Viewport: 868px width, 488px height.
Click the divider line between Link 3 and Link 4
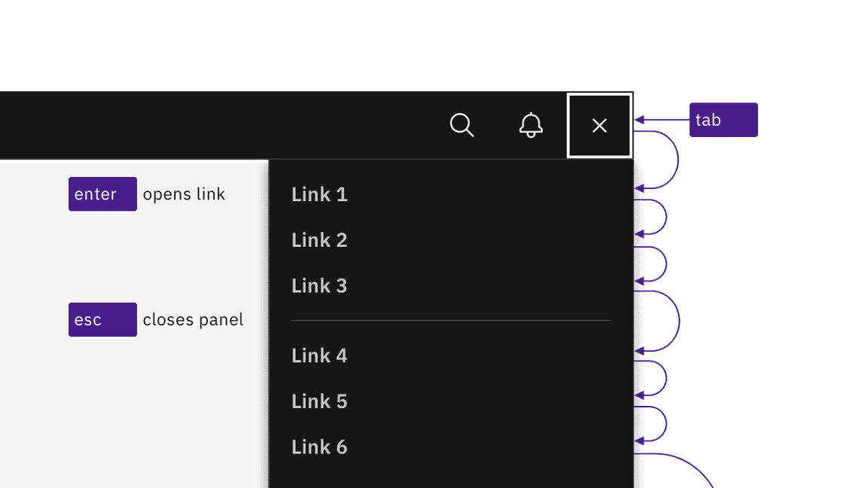pyautogui.click(x=451, y=319)
